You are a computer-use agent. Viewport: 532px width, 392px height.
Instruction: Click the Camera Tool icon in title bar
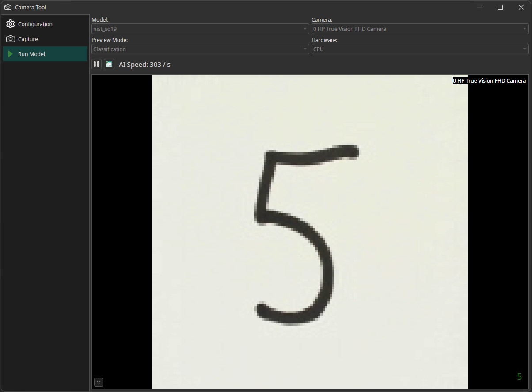coord(8,7)
